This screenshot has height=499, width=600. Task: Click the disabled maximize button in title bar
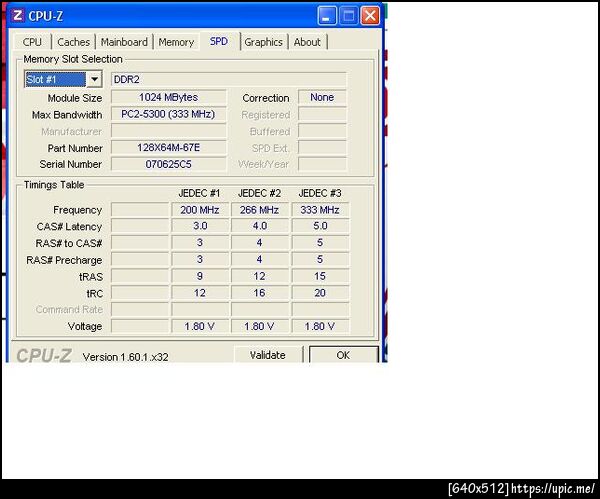[349, 16]
